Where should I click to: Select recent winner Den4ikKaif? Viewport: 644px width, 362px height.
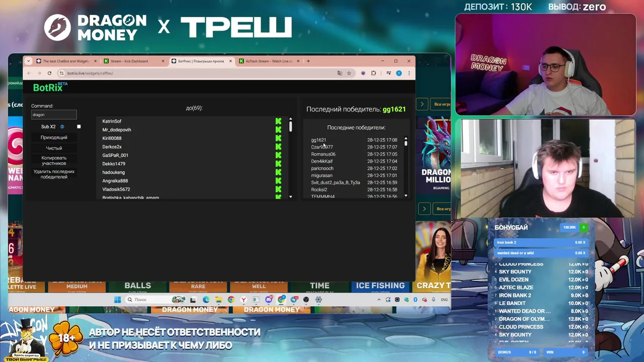coord(322,161)
